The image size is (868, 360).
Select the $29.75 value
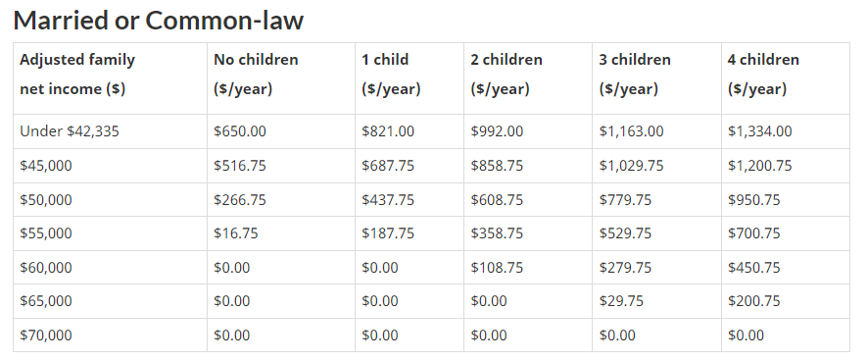[x=621, y=301]
